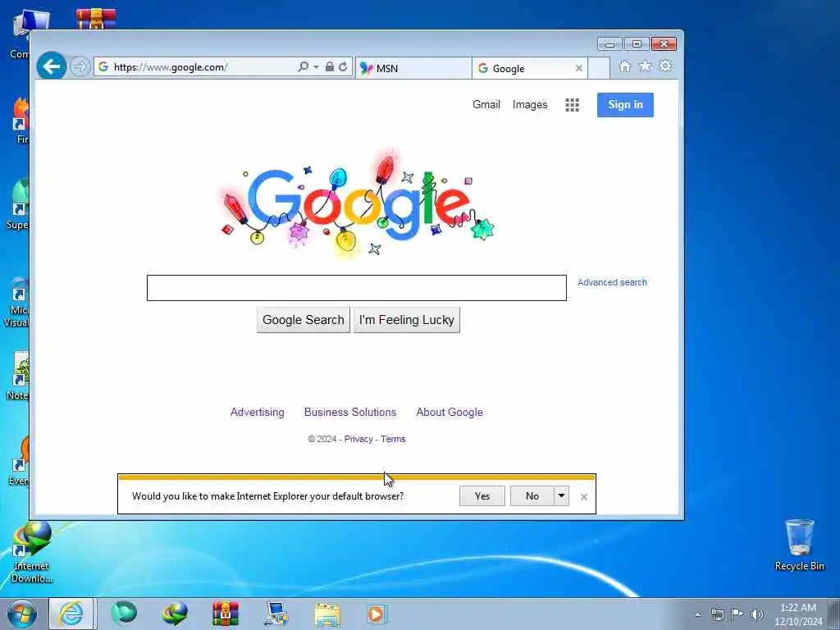
Task: Click the network tray icon
Action: (x=717, y=614)
